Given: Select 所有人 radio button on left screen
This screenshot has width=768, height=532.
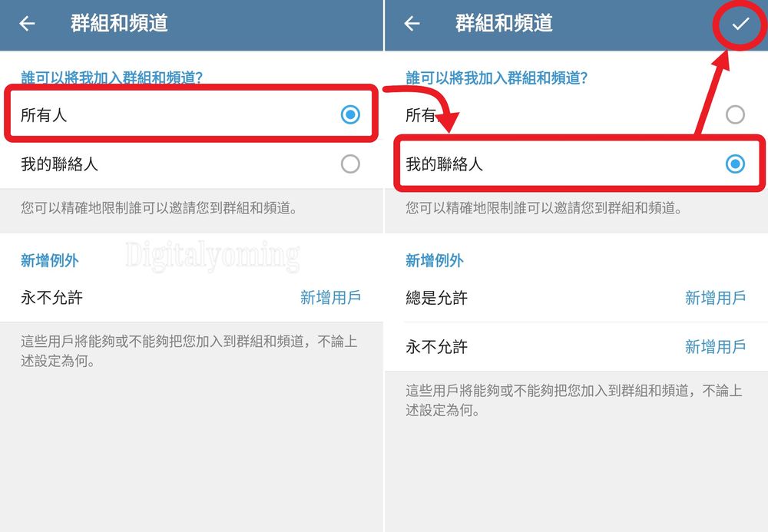Looking at the screenshot, I should point(350,114).
